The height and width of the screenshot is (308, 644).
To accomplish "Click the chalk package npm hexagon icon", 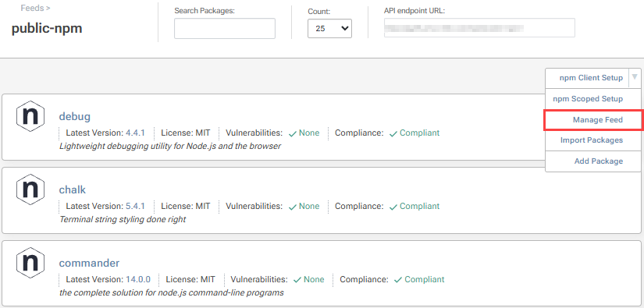I will [x=30, y=189].
